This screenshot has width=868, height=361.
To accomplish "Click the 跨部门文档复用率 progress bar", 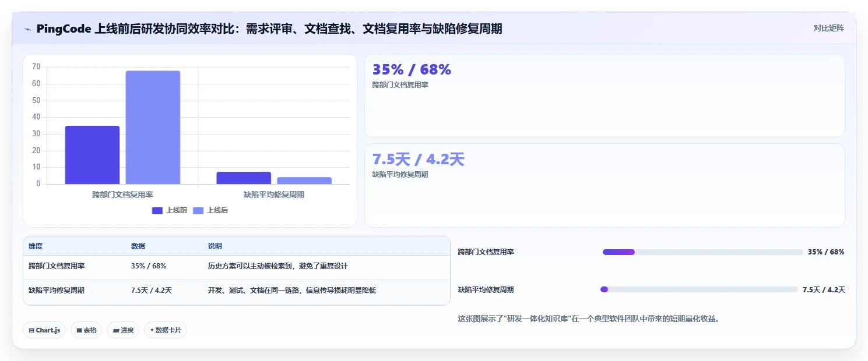I will click(703, 252).
